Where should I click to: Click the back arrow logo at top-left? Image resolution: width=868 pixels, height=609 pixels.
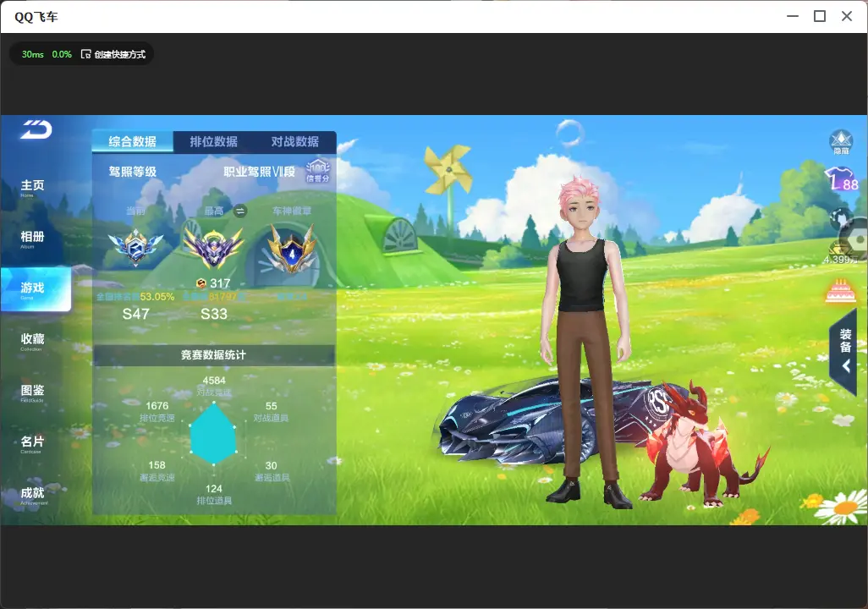[x=36, y=129]
